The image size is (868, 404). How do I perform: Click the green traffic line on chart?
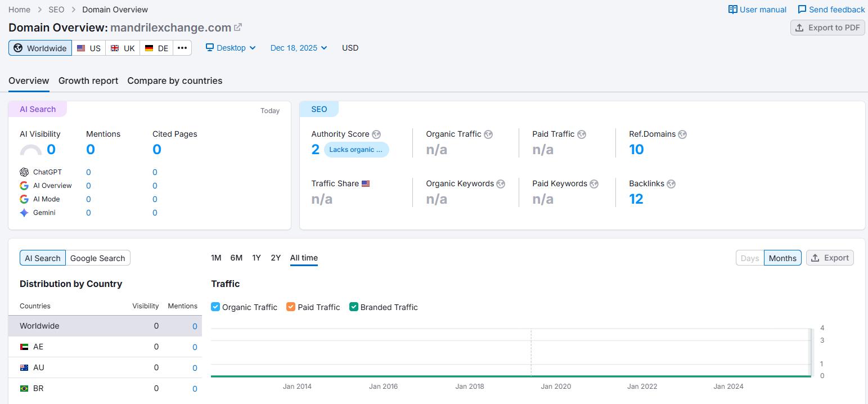(511, 376)
